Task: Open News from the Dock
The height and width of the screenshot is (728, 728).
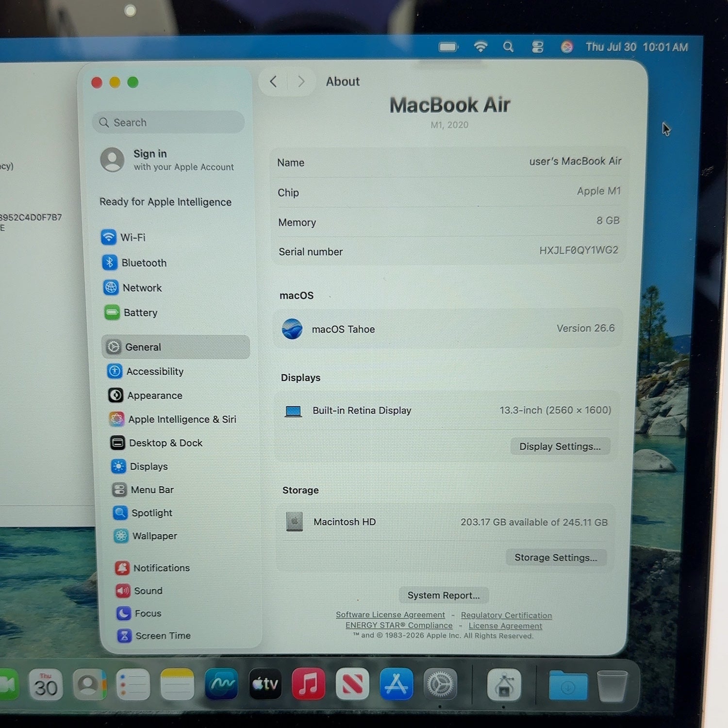Action: [352, 684]
